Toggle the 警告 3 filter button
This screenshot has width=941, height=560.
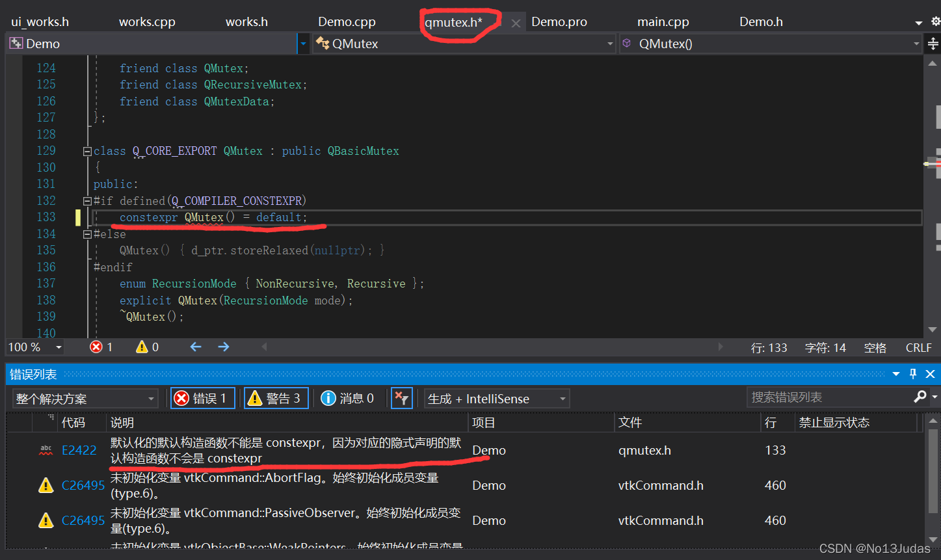[276, 397]
